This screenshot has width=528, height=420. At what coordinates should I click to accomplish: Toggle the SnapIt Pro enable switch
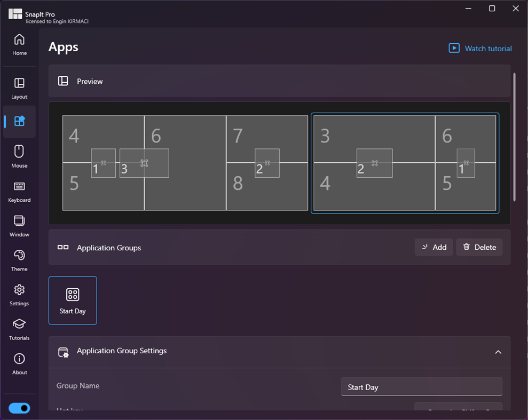(x=19, y=408)
